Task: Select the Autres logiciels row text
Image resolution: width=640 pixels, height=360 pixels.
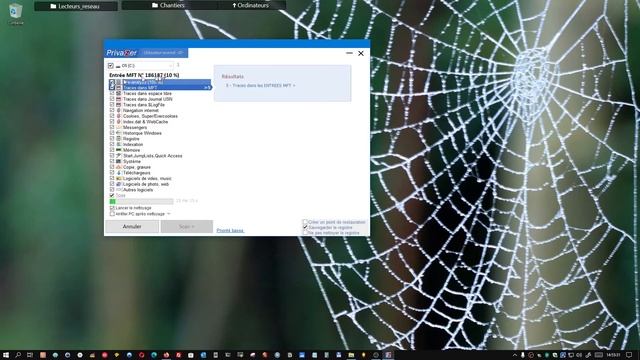Action: 138,190
